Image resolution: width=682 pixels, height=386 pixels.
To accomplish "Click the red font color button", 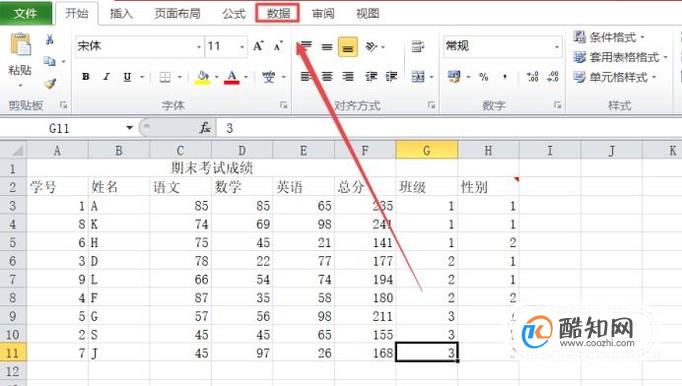I will pyautogui.click(x=232, y=77).
